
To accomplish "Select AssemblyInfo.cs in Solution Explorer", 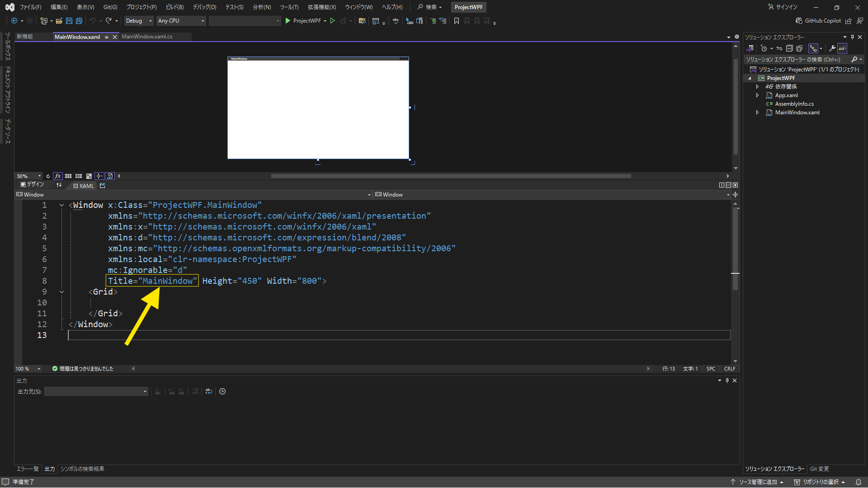I will point(794,104).
